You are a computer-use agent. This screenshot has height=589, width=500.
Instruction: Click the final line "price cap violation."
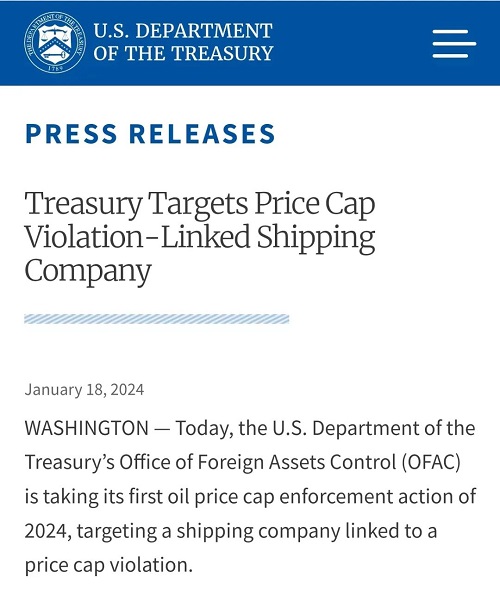coord(109,566)
